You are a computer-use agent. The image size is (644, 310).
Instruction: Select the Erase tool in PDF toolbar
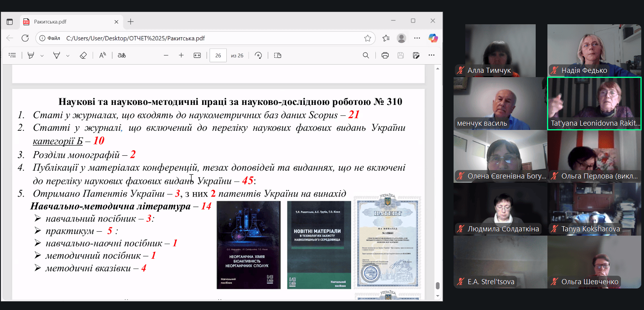(x=83, y=55)
